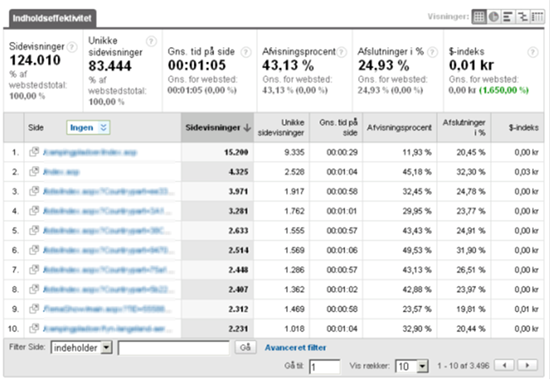Switch to pivot view icon
This screenshot has width=550, height=380.
(537, 16)
